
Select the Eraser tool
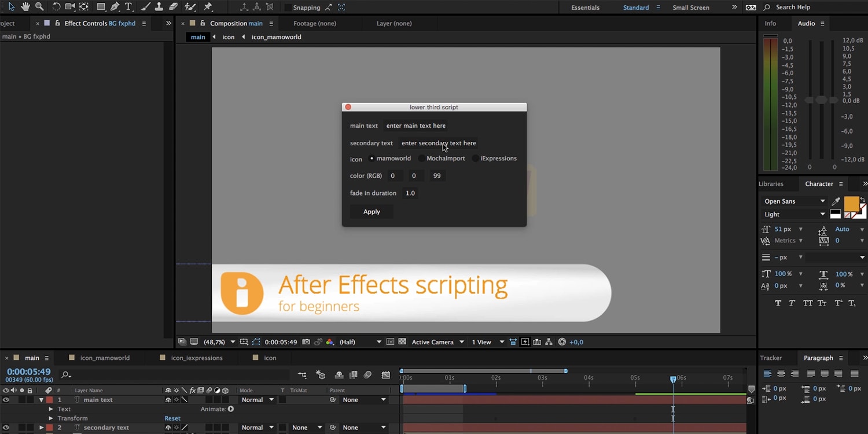coord(174,7)
